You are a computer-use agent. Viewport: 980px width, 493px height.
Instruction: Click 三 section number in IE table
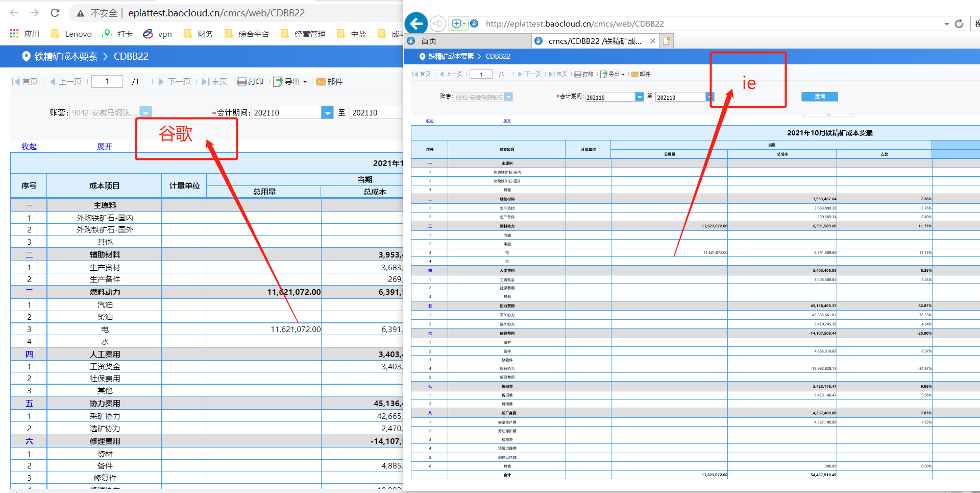430,226
